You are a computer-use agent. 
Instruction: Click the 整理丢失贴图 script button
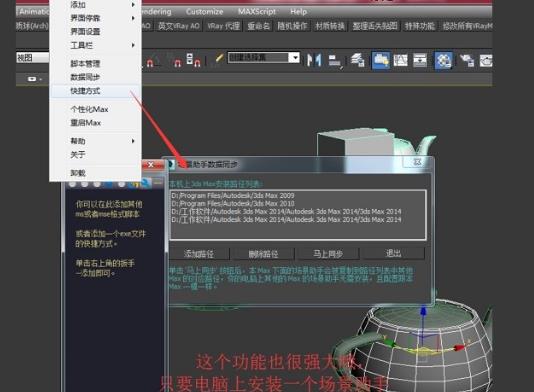(375, 26)
